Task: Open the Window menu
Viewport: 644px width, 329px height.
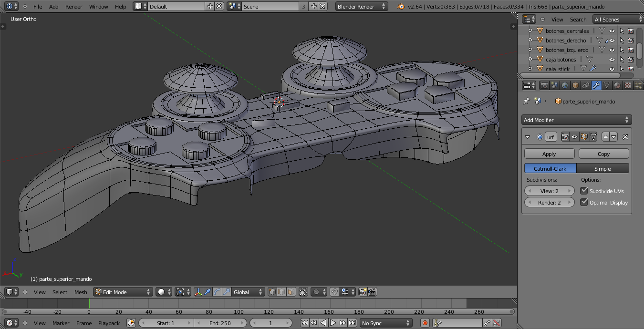Action: 98,7
